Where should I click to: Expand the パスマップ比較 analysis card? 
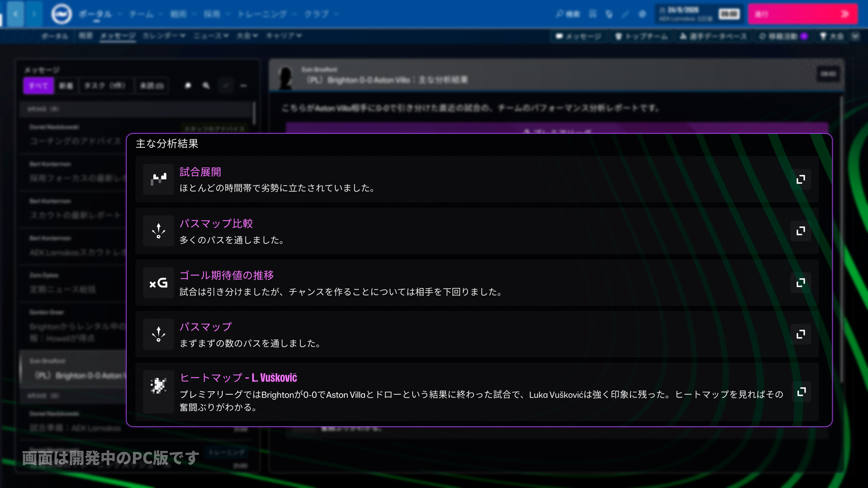pyautogui.click(x=801, y=231)
